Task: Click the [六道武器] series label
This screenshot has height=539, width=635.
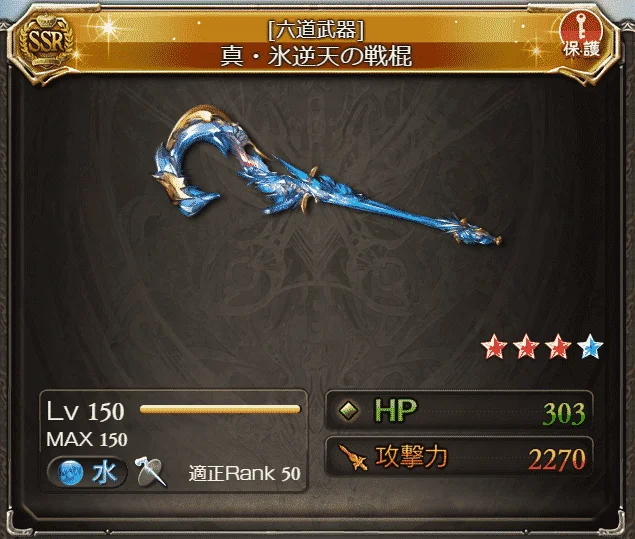Action: (x=316, y=30)
